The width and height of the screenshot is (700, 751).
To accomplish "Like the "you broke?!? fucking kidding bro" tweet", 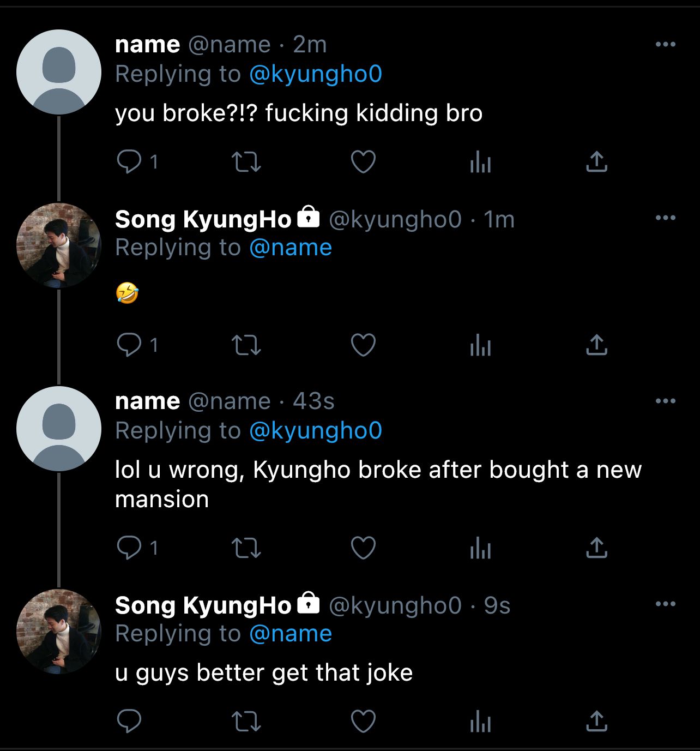I will click(363, 161).
